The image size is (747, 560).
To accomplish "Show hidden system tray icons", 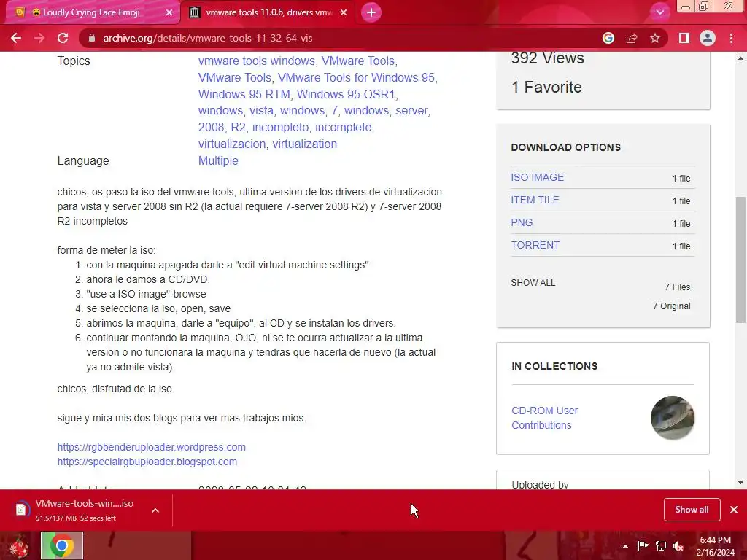I will 625,546.
